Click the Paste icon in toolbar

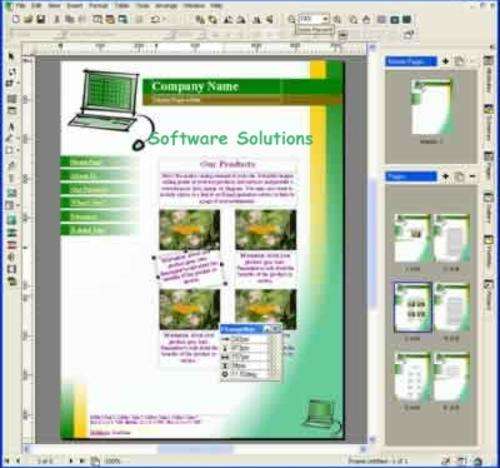(82, 19)
